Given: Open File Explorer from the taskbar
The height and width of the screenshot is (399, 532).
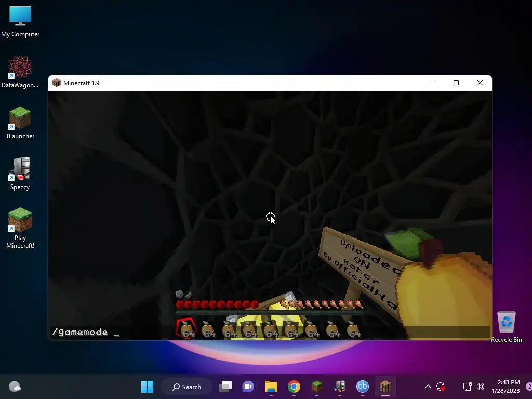Looking at the screenshot, I should 271,387.
